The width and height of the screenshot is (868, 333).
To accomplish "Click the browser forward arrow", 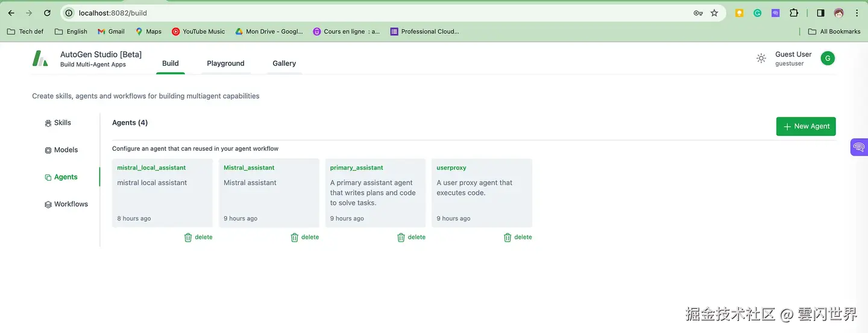I will (x=29, y=13).
